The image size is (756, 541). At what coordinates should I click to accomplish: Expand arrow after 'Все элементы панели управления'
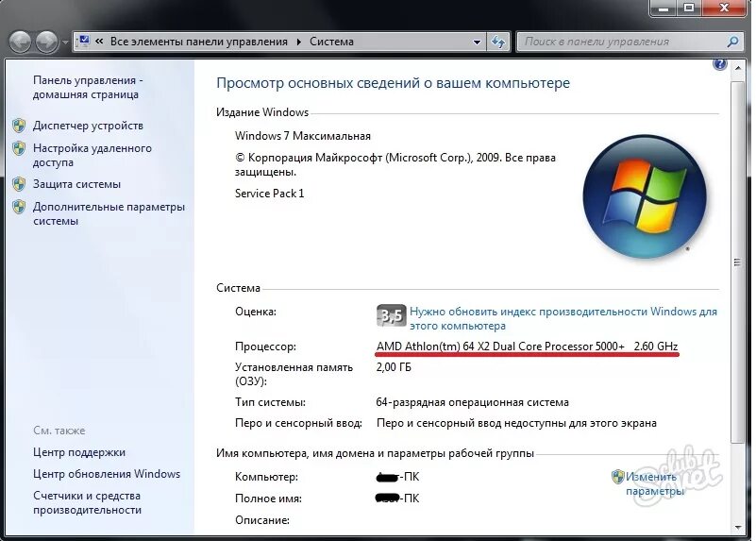[x=299, y=42]
